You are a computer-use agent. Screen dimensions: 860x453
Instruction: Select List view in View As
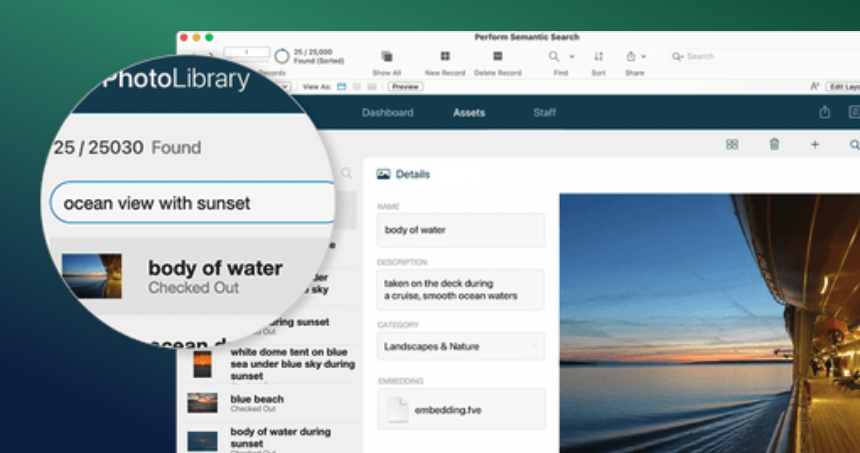click(x=357, y=87)
